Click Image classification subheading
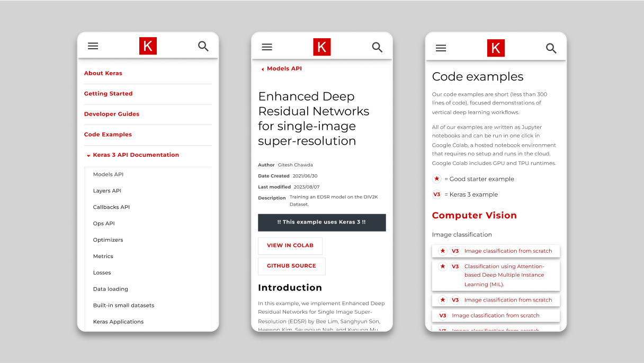The width and height of the screenshot is (644, 363). (462, 235)
